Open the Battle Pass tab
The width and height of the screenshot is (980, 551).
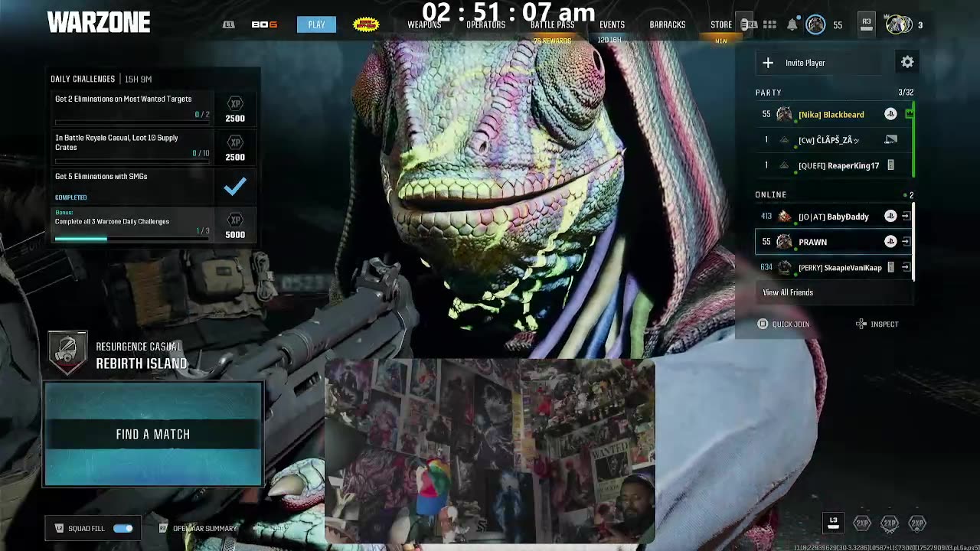(552, 25)
